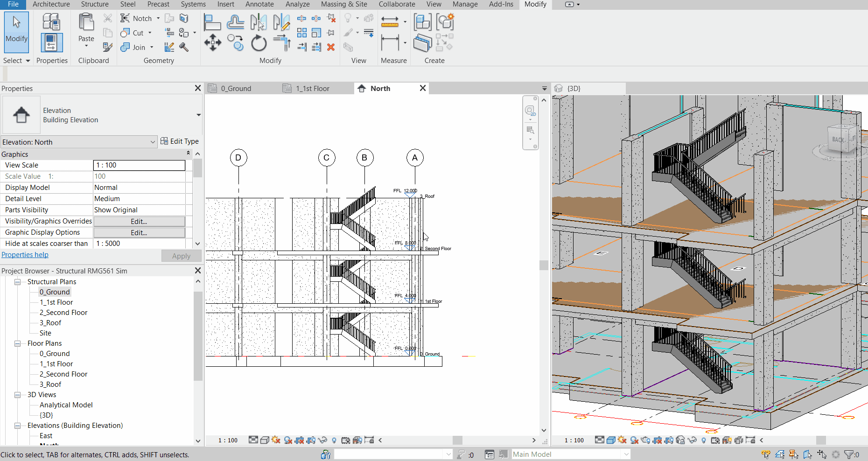868x461 pixels.
Task: Click the Match Type Properties brush icon
Action: (x=108, y=47)
